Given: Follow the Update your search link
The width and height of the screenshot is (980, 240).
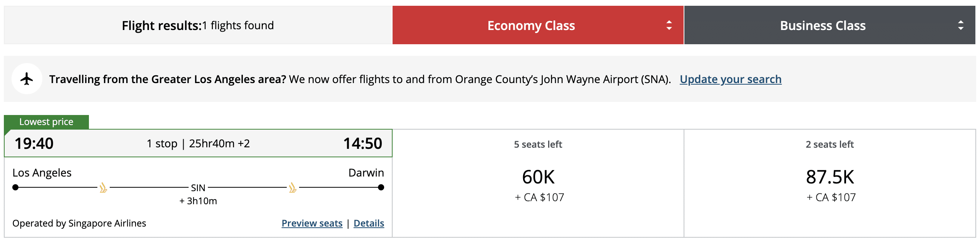Looking at the screenshot, I should pos(730,79).
